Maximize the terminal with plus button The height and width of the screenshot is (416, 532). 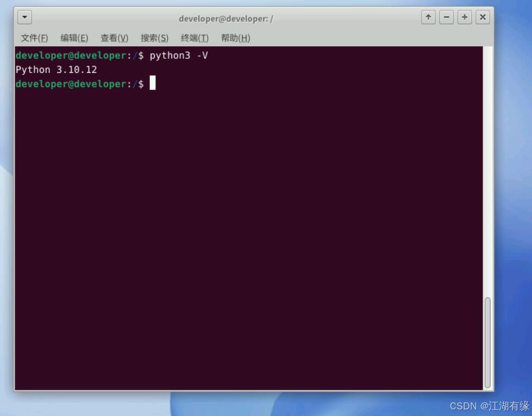465,17
